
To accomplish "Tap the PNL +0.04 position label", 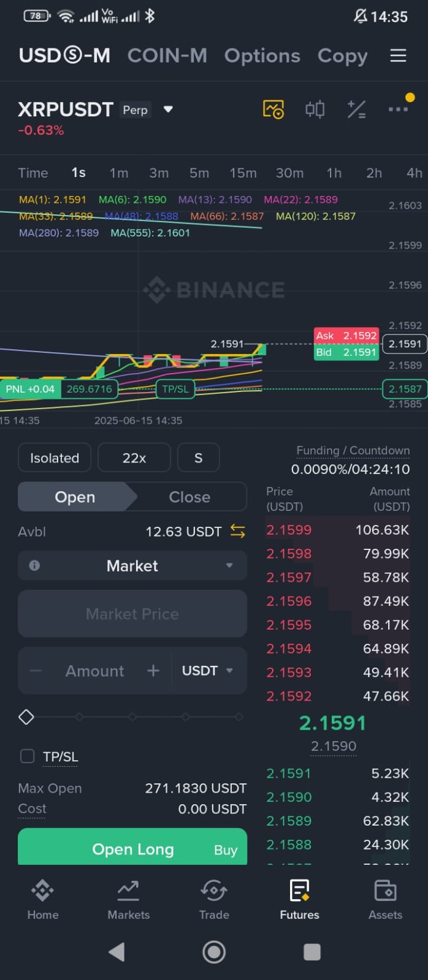I will coord(31,389).
